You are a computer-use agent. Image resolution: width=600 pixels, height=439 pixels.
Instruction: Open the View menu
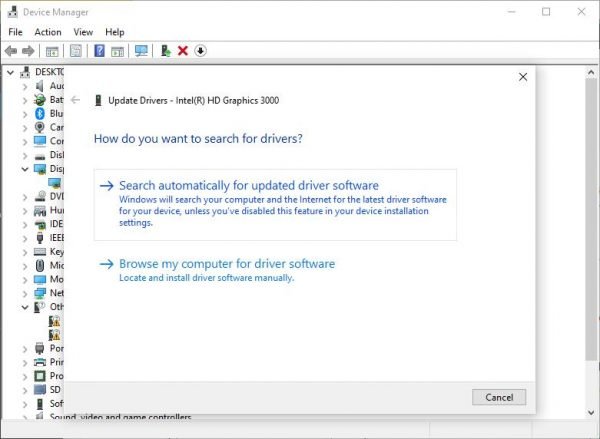coord(83,32)
